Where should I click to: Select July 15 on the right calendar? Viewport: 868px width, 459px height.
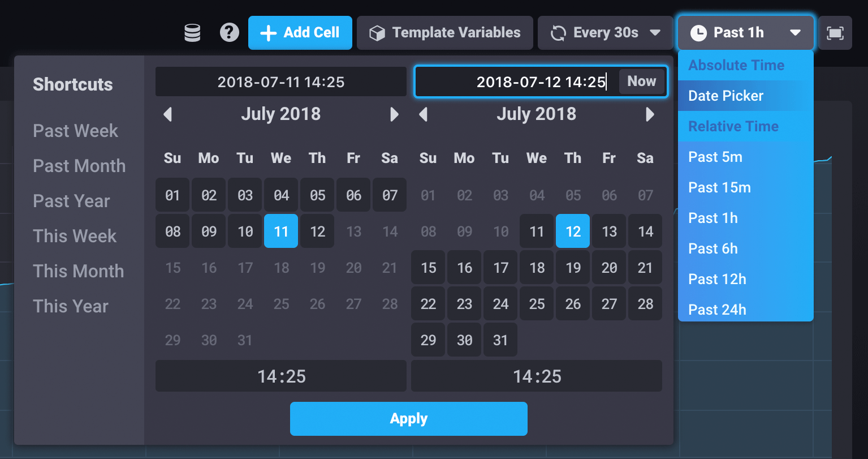(x=428, y=267)
